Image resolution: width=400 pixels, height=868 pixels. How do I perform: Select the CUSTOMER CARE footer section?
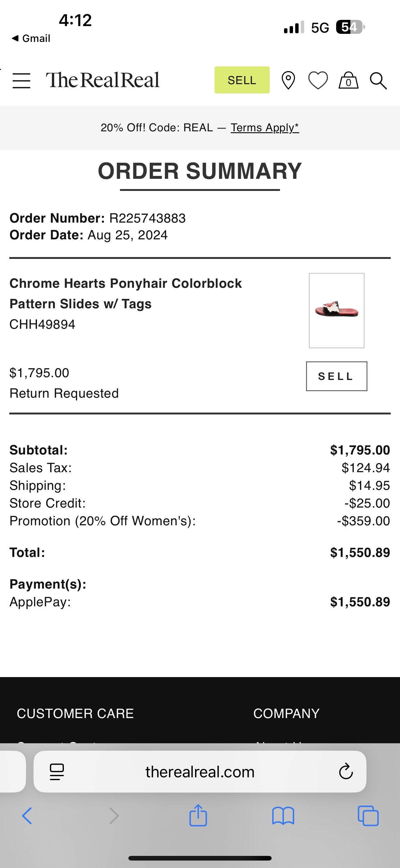pyautogui.click(x=75, y=713)
